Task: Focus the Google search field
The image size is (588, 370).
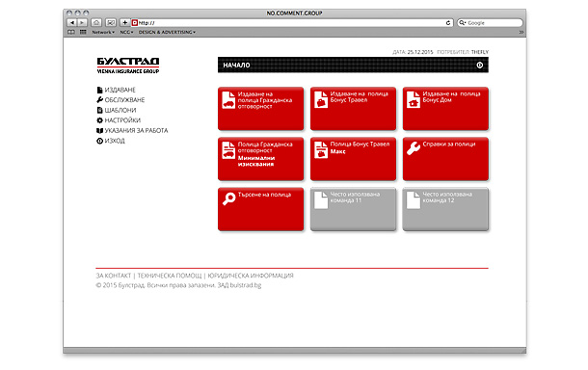Action: click(x=490, y=23)
